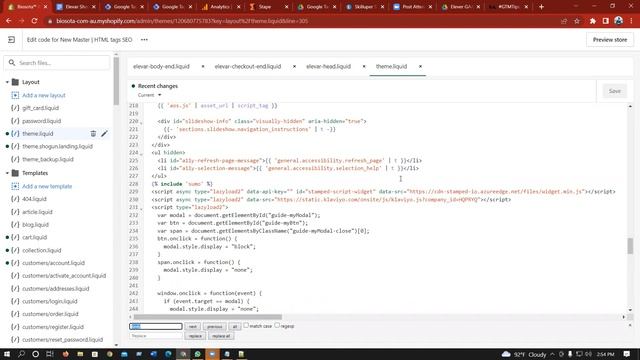The height and width of the screenshot is (360, 640).
Task: Open the Windows Start menu
Action: [x=7, y=354]
